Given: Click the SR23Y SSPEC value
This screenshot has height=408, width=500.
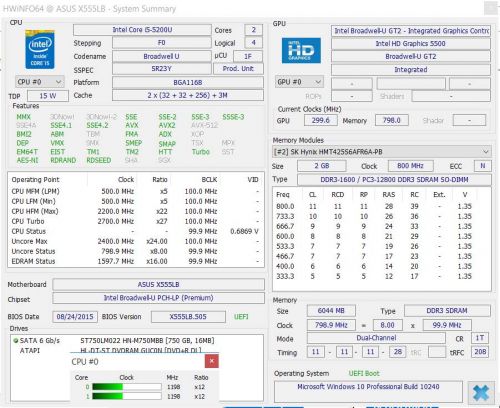Looking at the screenshot, I should pyautogui.click(x=161, y=69).
